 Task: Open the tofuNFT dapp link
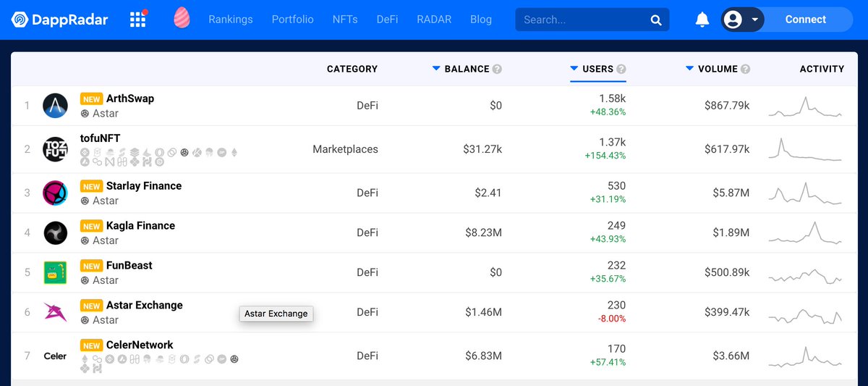[101, 138]
